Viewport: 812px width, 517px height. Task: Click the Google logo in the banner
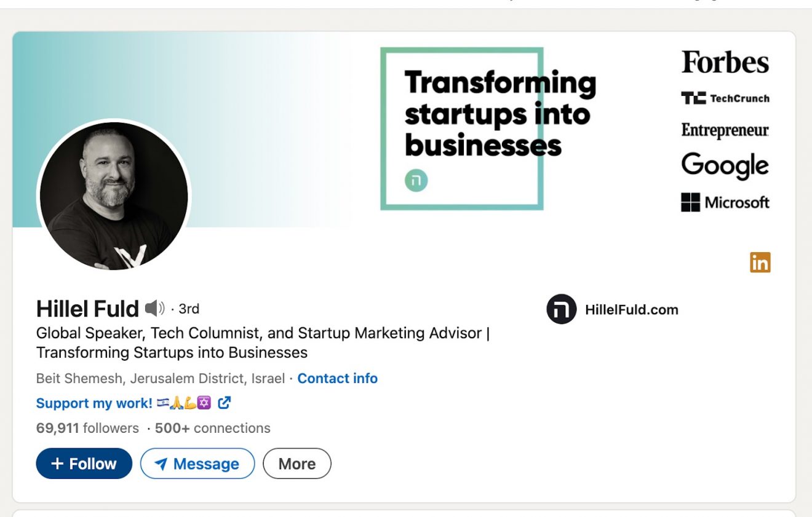(724, 165)
